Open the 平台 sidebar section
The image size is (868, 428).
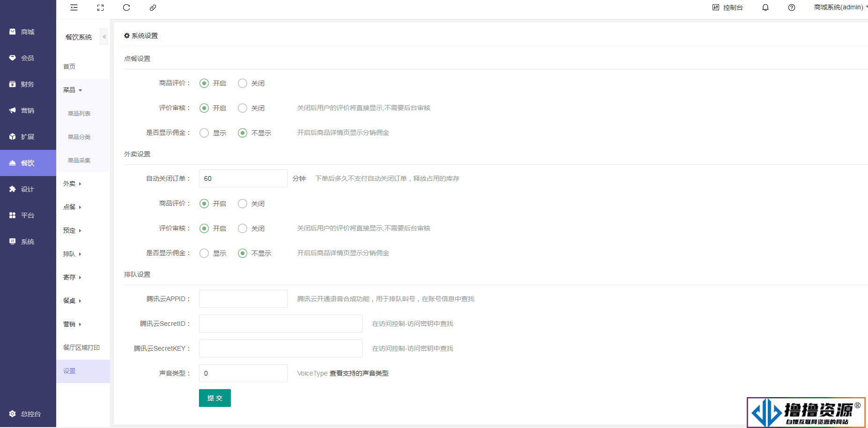(28, 215)
